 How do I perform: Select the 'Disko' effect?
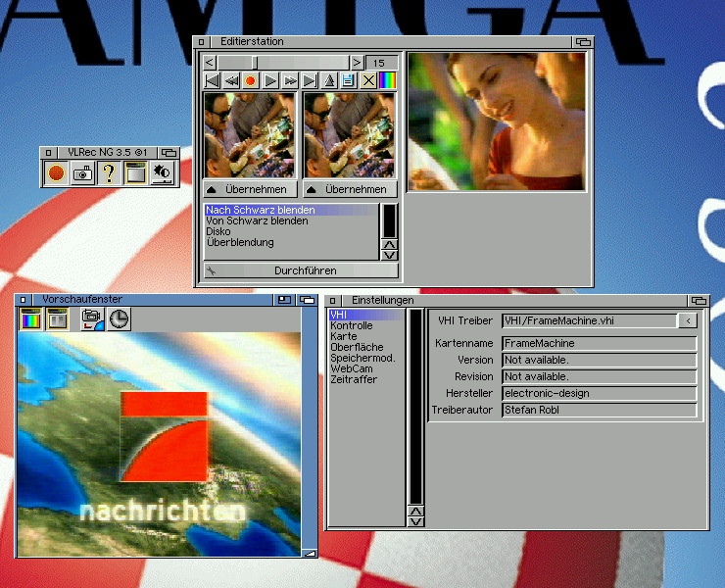[x=291, y=232]
